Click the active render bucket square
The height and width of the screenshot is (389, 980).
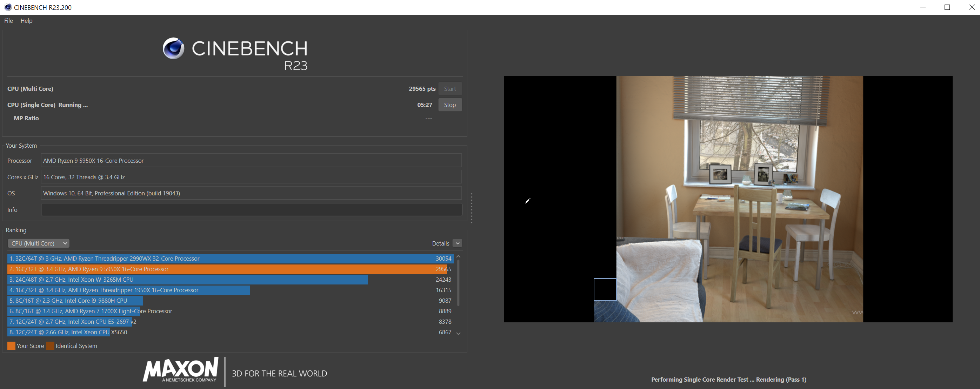pos(605,289)
